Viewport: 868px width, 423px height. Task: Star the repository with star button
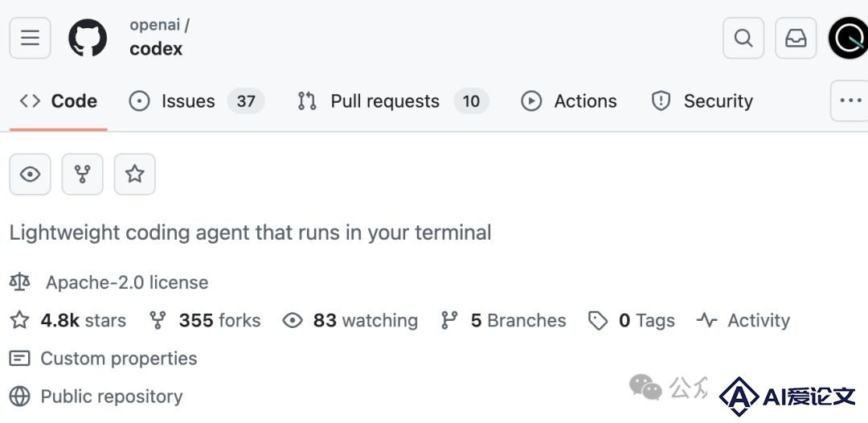(x=134, y=175)
